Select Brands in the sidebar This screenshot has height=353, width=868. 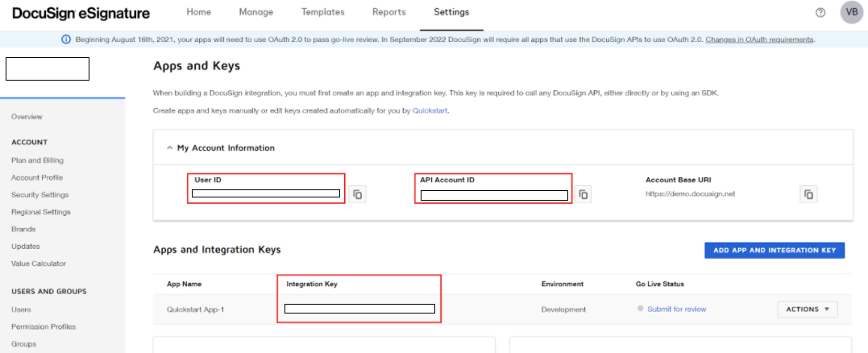tap(23, 229)
